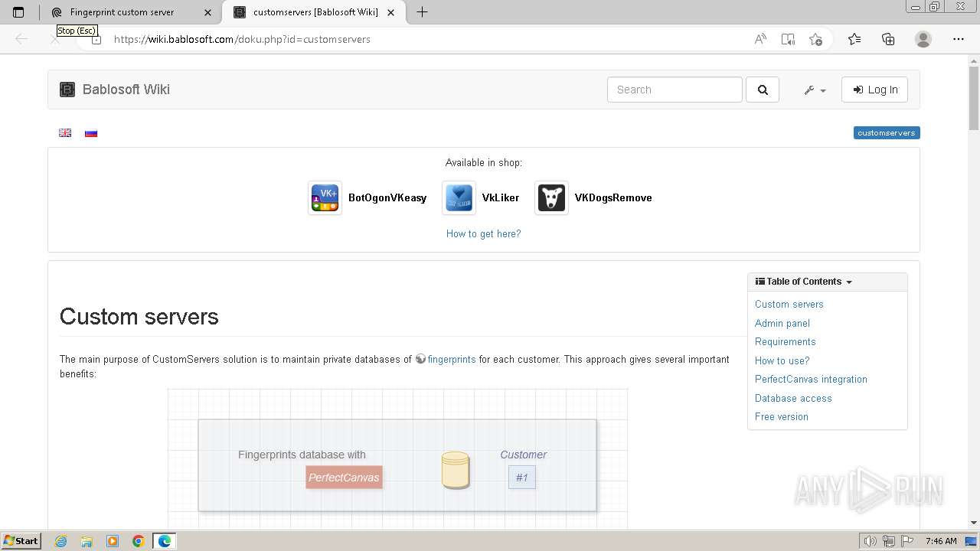The image size is (980, 551).
Task: Jump to Custom servers section
Action: 789,304
